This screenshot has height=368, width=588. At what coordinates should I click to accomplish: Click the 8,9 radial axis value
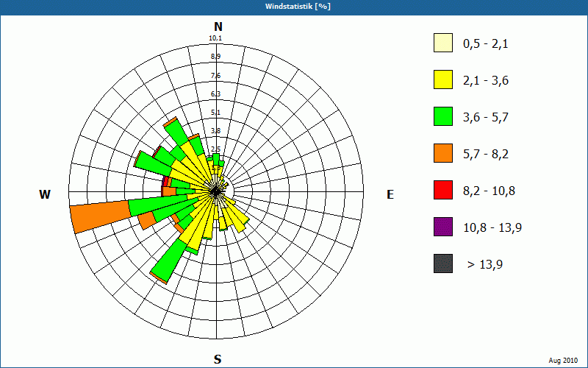click(215, 57)
